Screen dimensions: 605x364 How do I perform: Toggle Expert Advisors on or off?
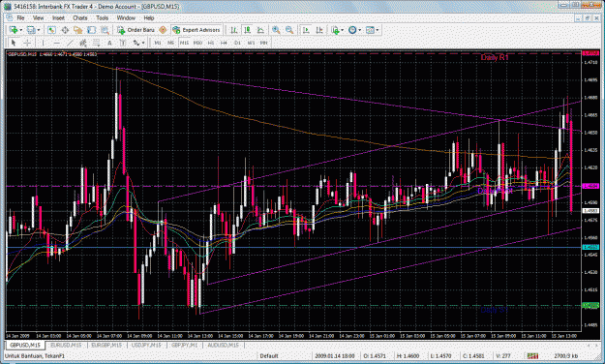pos(197,30)
